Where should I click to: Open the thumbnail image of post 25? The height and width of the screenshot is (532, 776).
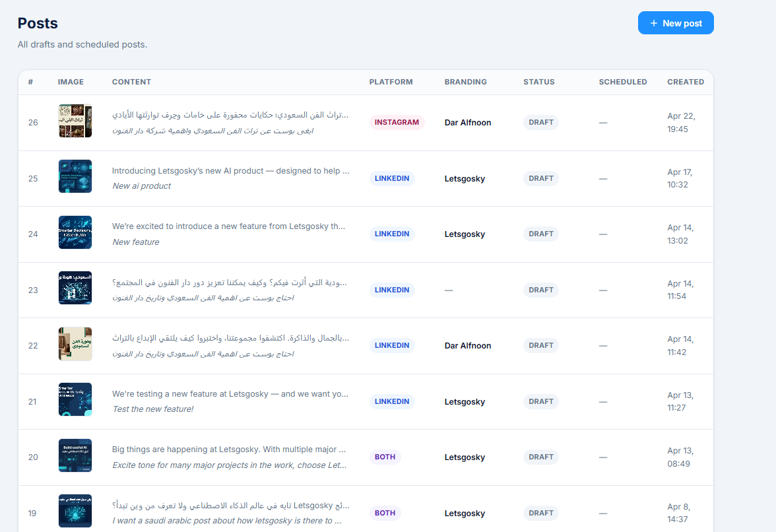pyautogui.click(x=75, y=176)
